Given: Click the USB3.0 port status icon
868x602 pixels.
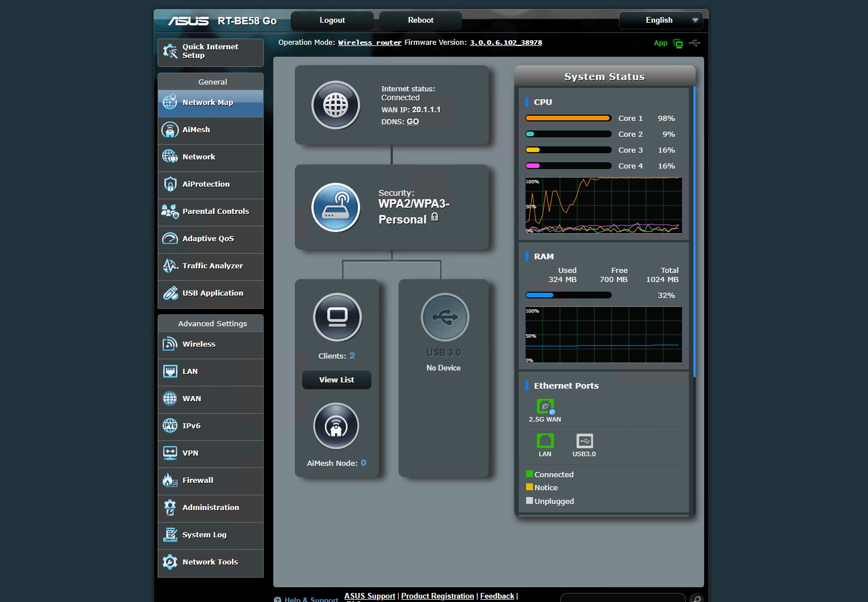Looking at the screenshot, I should (x=584, y=441).
